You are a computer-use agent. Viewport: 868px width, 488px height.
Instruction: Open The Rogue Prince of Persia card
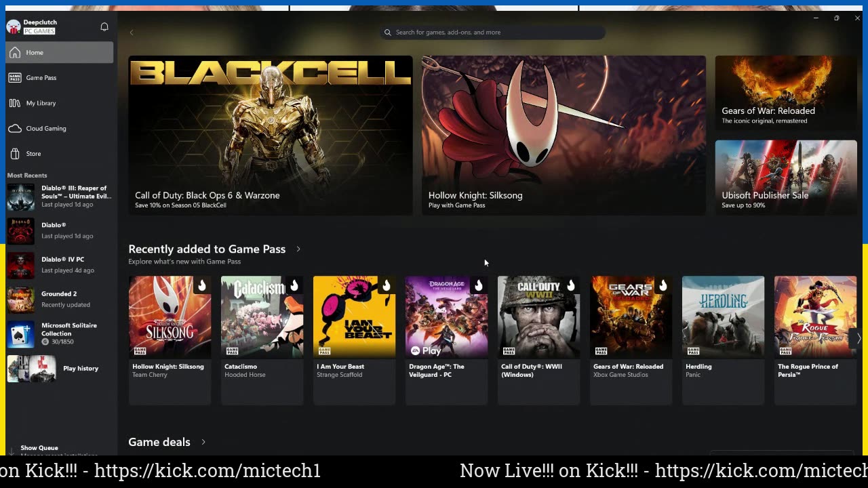pyautogui.click(x=815, y=340)
